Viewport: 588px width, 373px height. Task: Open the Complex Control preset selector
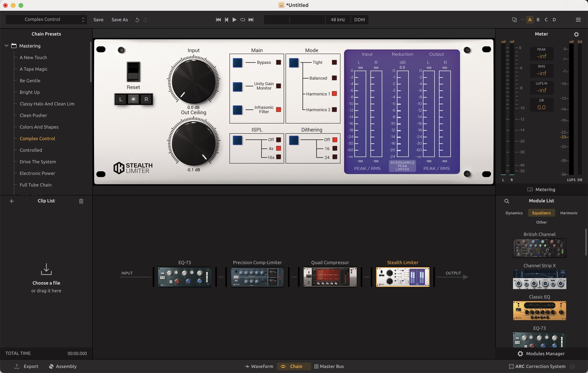[46, 19]
